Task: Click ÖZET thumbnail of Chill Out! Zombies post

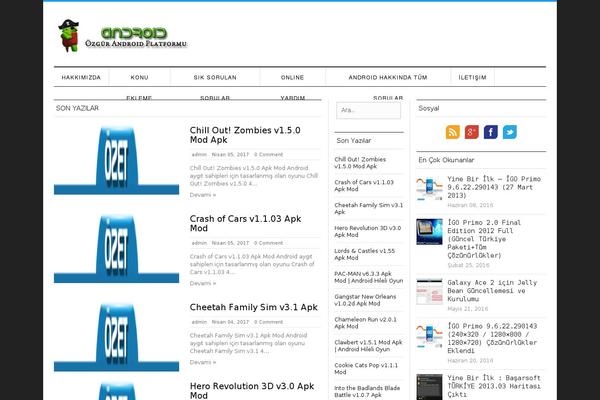Action: (116, 160)
